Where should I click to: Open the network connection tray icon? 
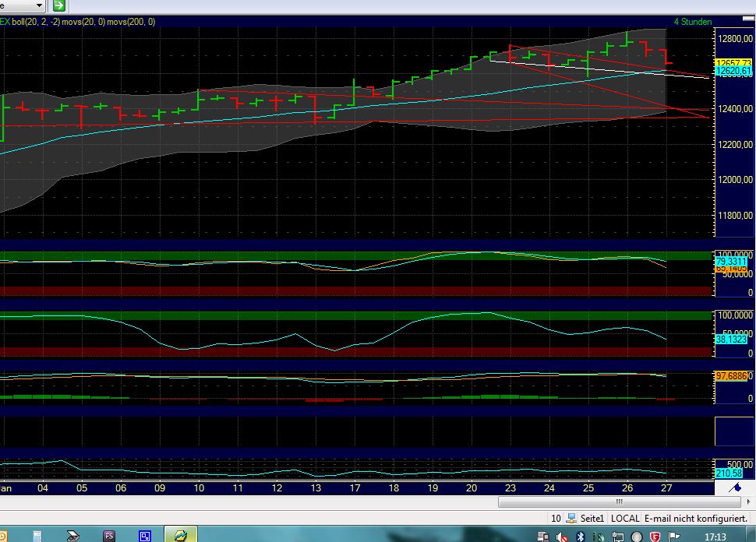(x=618, y=537)
